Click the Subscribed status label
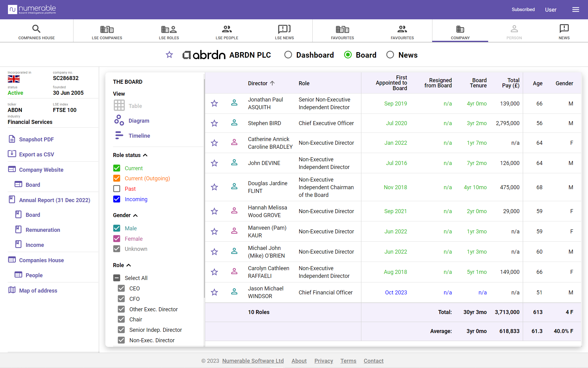 [523, 10]
